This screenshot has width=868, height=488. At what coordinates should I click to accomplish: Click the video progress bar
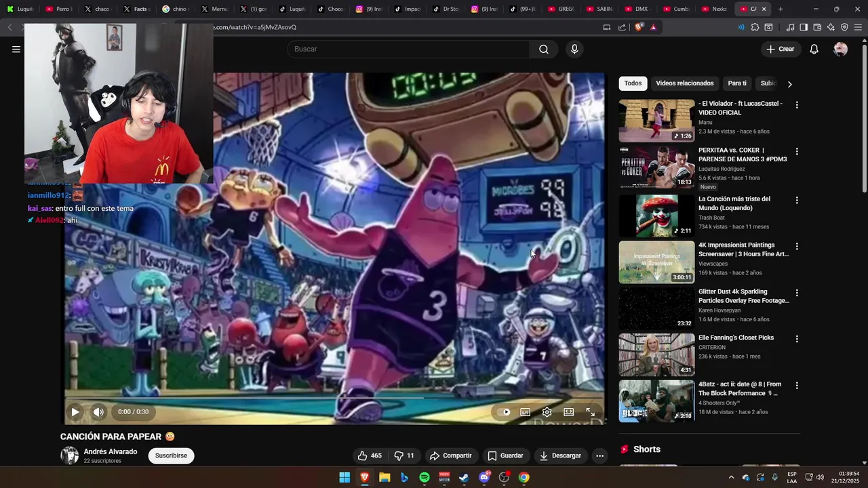pyautogui.click(x=334, y=398)
